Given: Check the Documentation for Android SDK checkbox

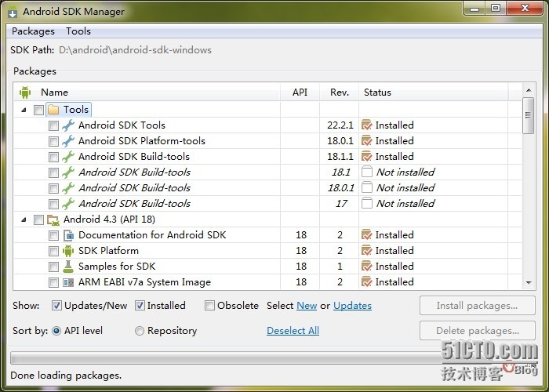Looking at the screenshot, I should pos(53,235).
